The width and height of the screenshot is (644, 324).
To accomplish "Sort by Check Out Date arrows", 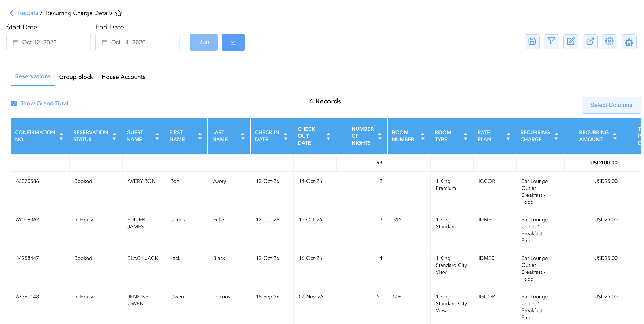I will click(328, 136).
